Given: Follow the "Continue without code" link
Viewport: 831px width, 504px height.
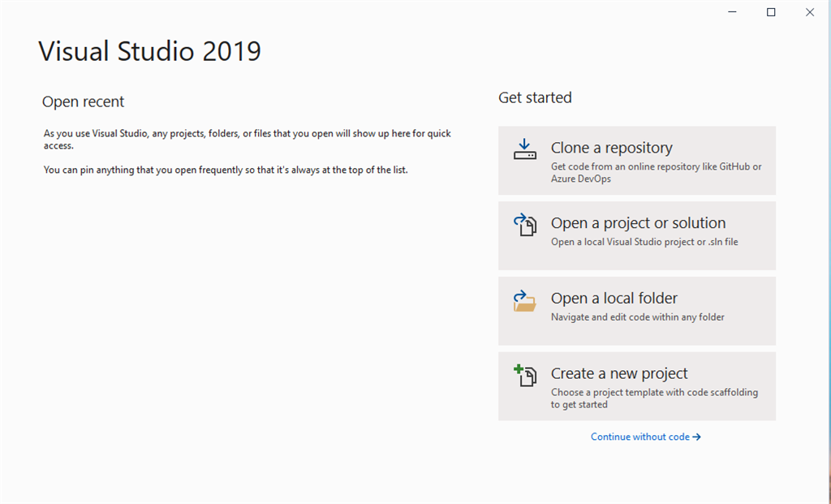Looking at the screenshot, I should [x=639, y=437].
